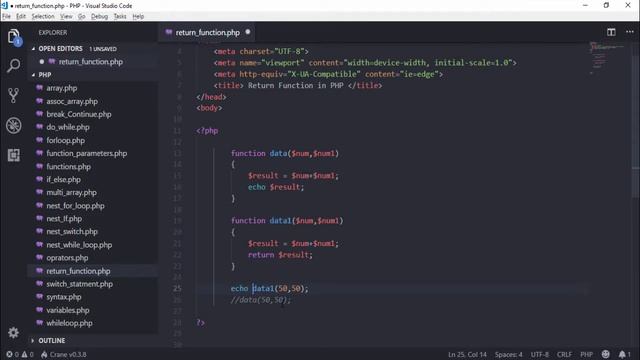This screenshot has width=640, height=360.
Task: Open the Source Control view icon
Action: (x=13, y=95)
